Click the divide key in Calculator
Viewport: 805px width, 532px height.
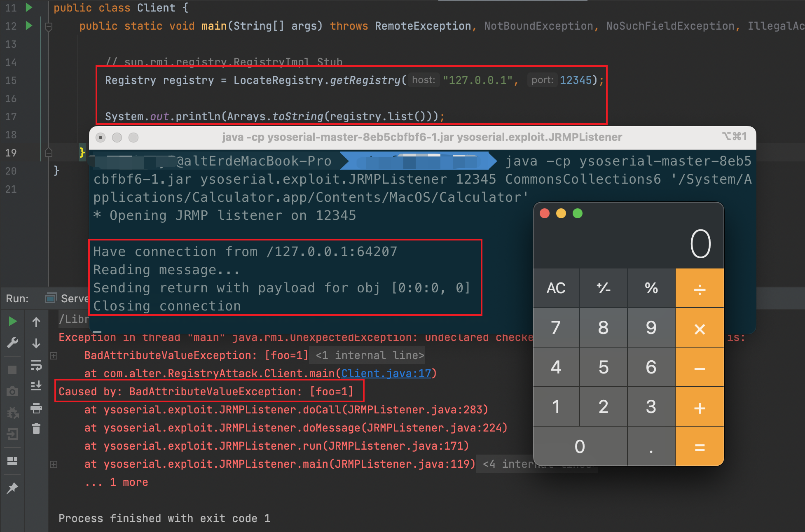pyautogui.click(x=700, y=288)
